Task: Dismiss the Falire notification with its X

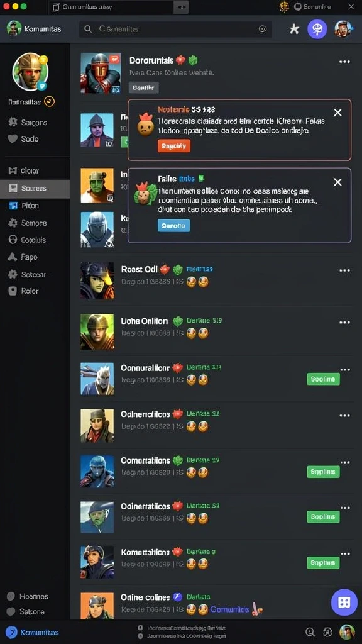Action: (337, 182)
